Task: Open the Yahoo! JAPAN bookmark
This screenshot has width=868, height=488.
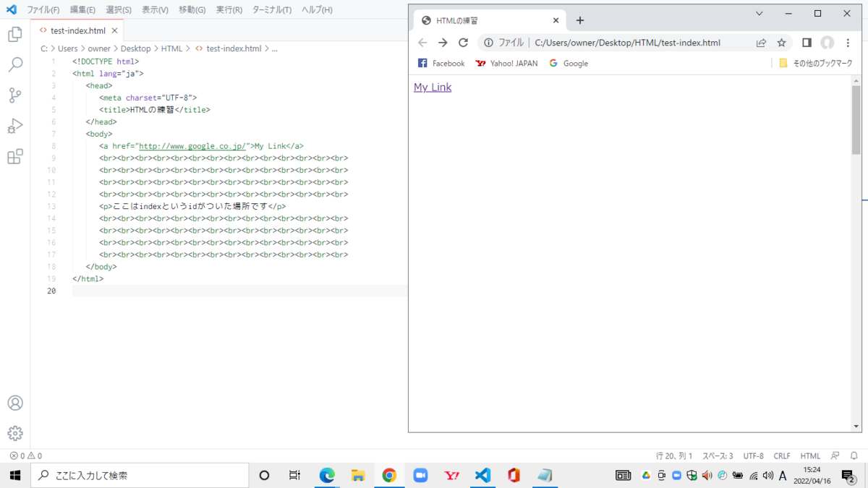Action: tap(506, 64)
